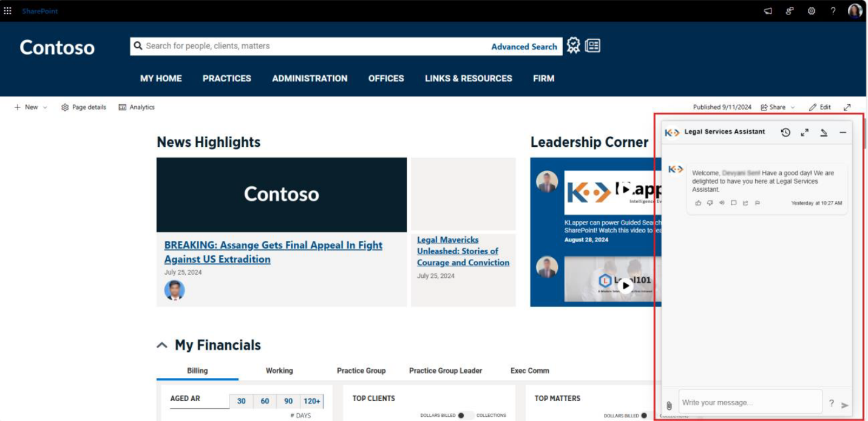
Task: Toggle Dollars Billed/Collections in Top Clients
Action: (x=466, y=416)
